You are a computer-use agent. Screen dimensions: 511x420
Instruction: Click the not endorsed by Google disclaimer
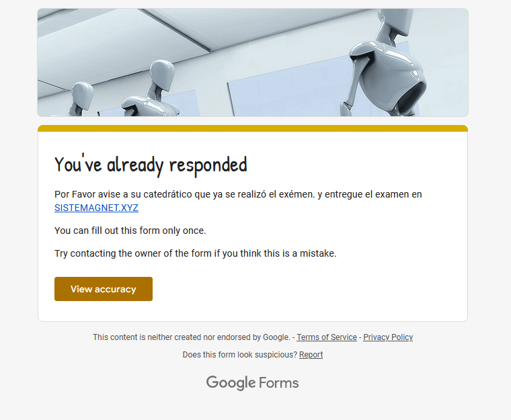pyautogui.click(x=192, y=337)
